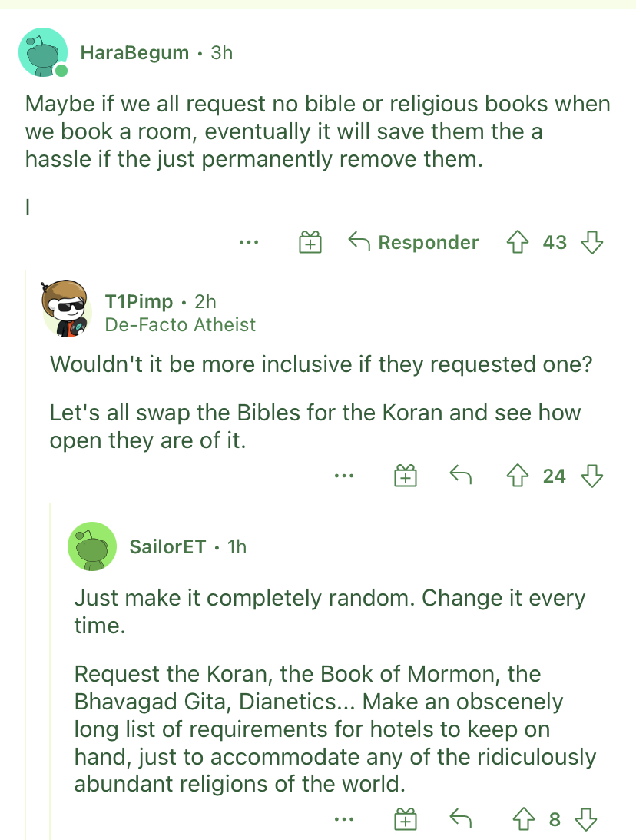Downvote T1Pimp's comment
The height and width of the screenshot is (840, 636).
592,476
